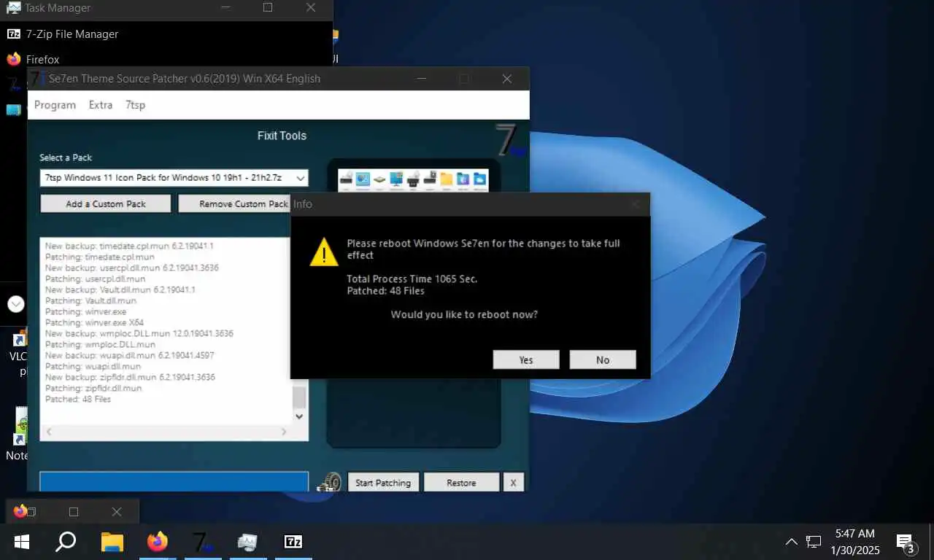Switch to Firefox on the taskbar
This screenshot has height=560, width=934.
(157, 542)
